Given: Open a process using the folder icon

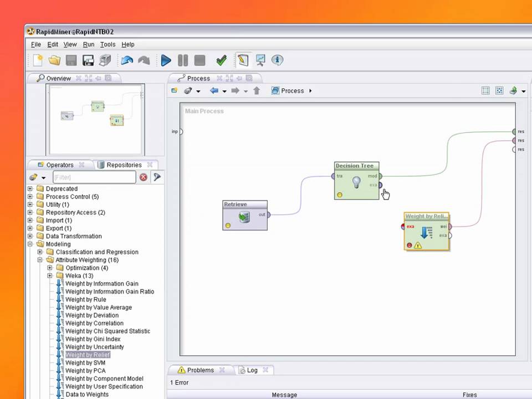Looking at the screenshot, I should (54, 60).
